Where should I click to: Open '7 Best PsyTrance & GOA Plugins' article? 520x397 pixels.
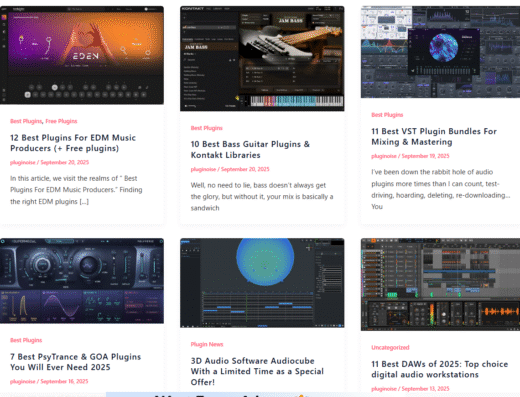pyautogui.click(x=76, y=362)
